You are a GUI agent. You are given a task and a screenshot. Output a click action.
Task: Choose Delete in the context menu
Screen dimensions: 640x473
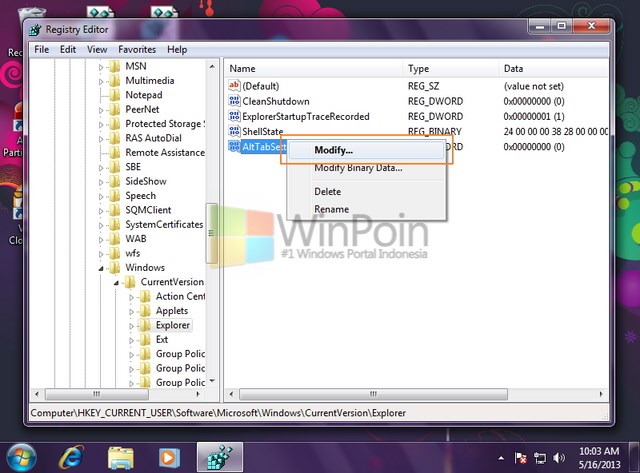(366, 191)
